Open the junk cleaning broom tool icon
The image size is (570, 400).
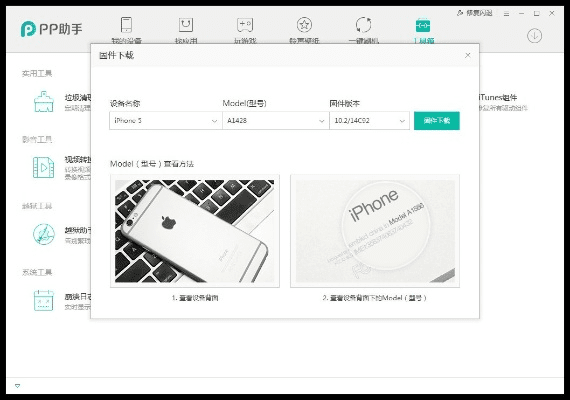(x=44, y=101)
